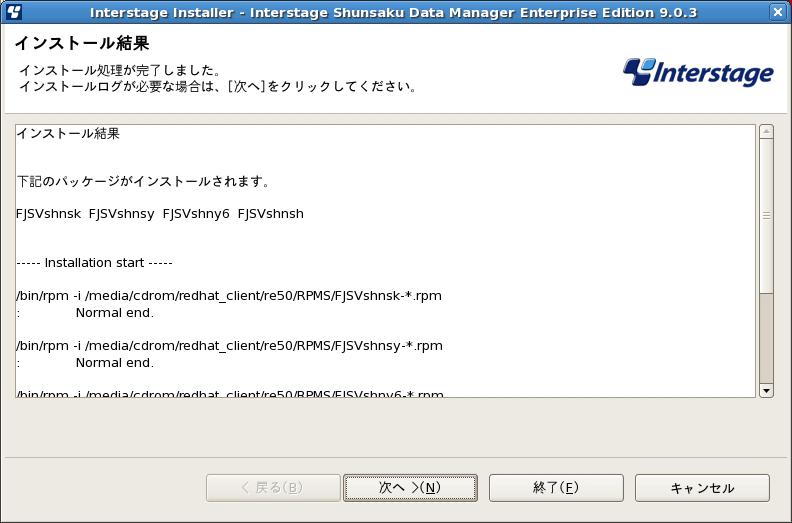
Task: Open the window menu icon in title bar
Action: (x=14, y=11)
